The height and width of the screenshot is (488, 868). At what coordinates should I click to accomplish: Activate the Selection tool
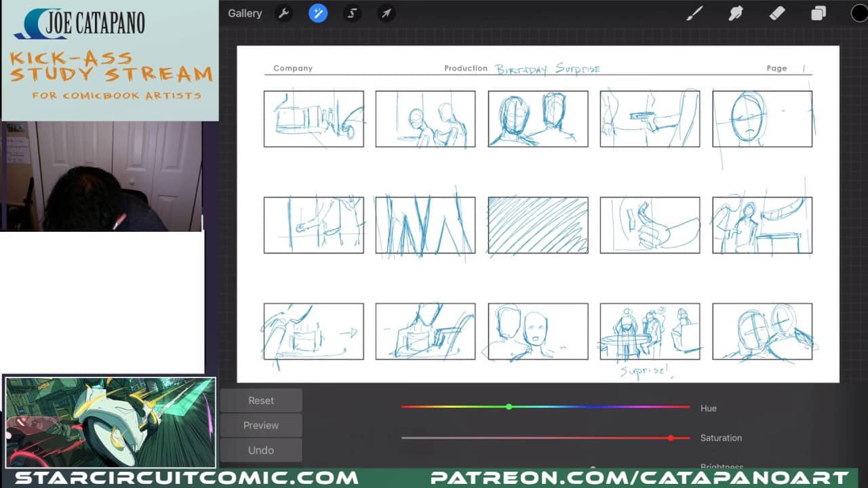(352, 14)
